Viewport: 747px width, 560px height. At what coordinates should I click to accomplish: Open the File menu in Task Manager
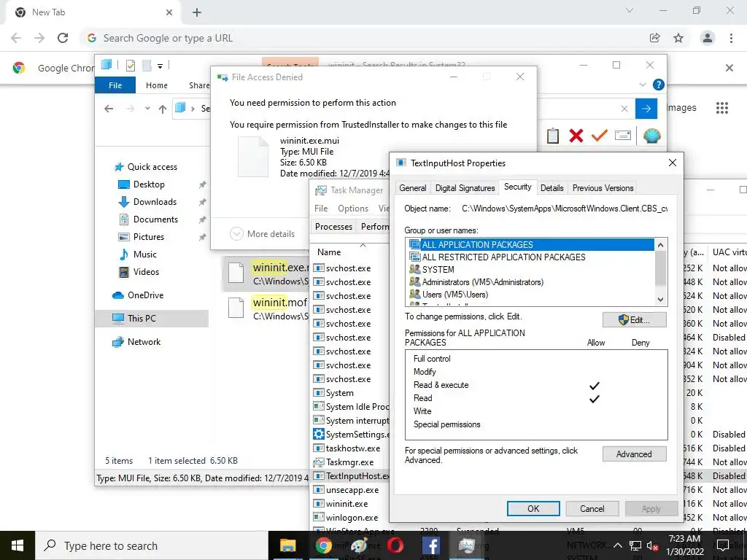click(321, 209)
